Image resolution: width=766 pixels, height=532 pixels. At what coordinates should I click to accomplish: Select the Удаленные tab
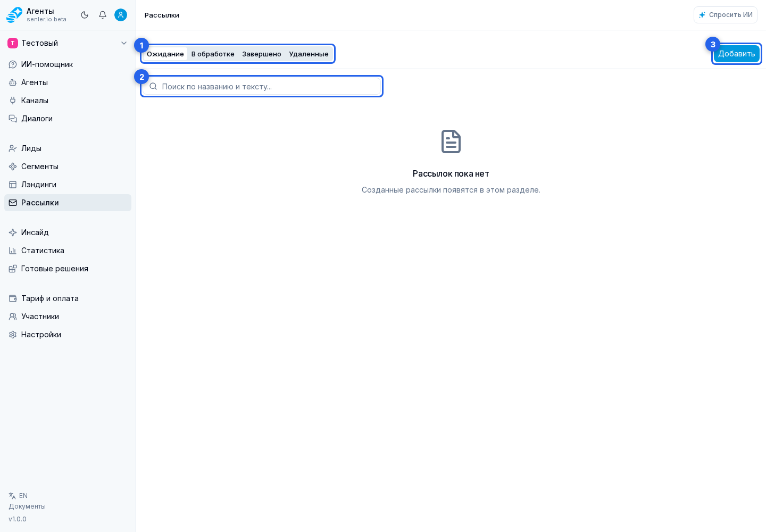pos(309,54)
